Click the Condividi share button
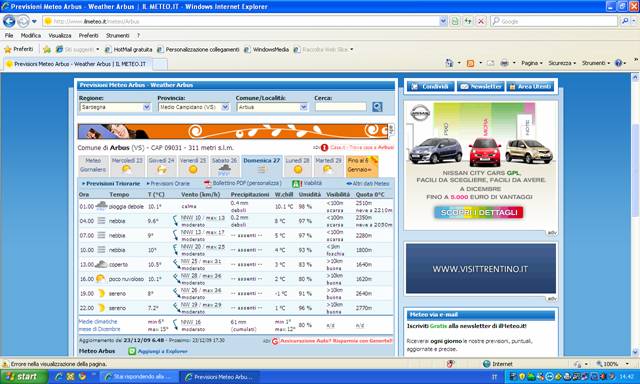Image resolution: width=640 pixels, height=384 pixels. (431, 87)
